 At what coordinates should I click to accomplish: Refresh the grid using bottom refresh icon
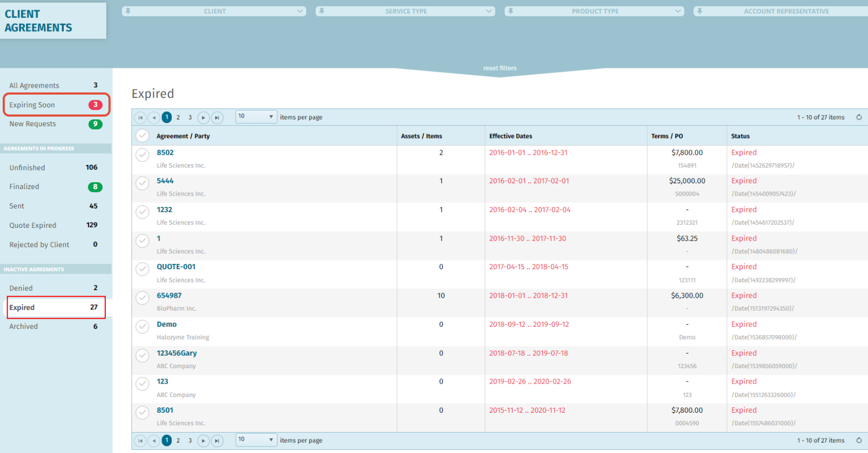coord(859,440)
